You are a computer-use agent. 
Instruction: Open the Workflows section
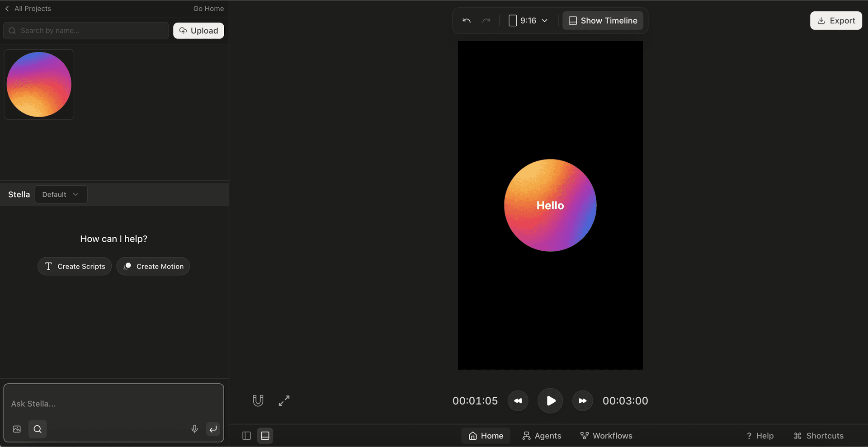(606, 435)
